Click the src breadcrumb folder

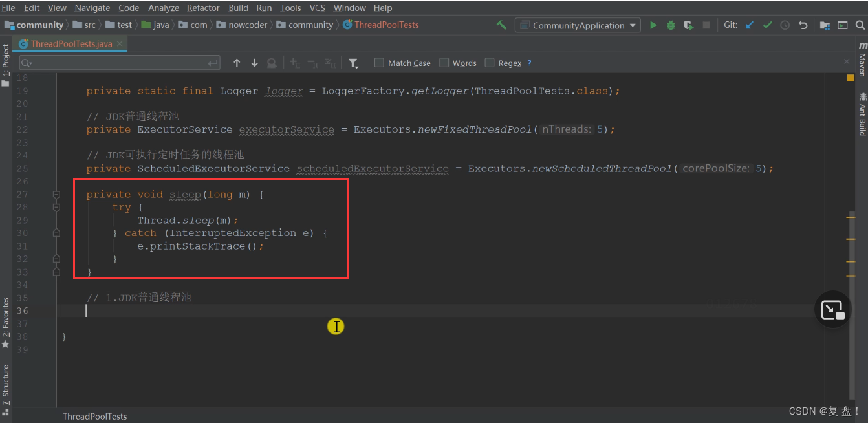84,25
